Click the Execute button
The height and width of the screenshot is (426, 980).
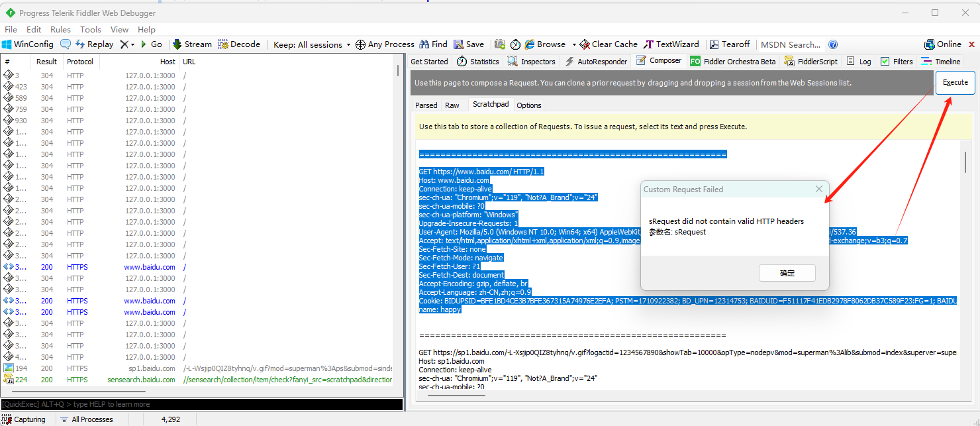955,83
